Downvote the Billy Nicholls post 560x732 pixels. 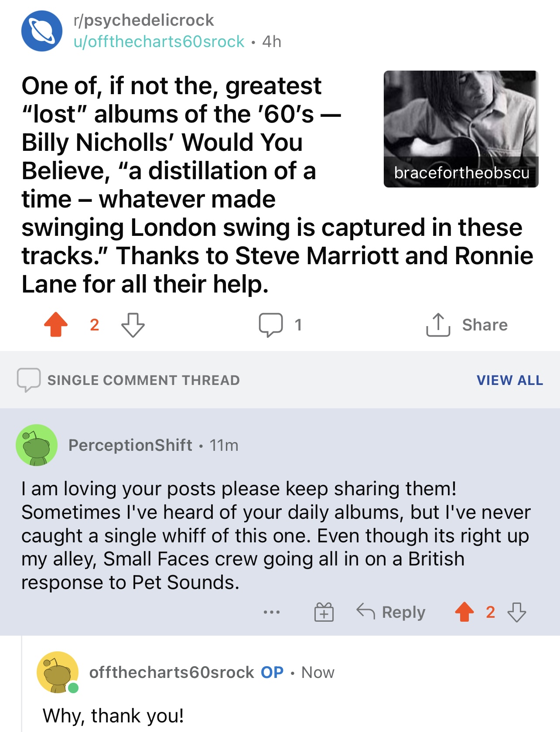(133, 325)
